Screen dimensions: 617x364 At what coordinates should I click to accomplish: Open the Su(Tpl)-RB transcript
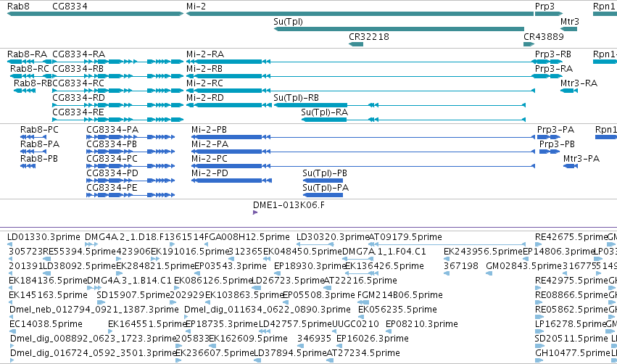click(x=399, y=105)
